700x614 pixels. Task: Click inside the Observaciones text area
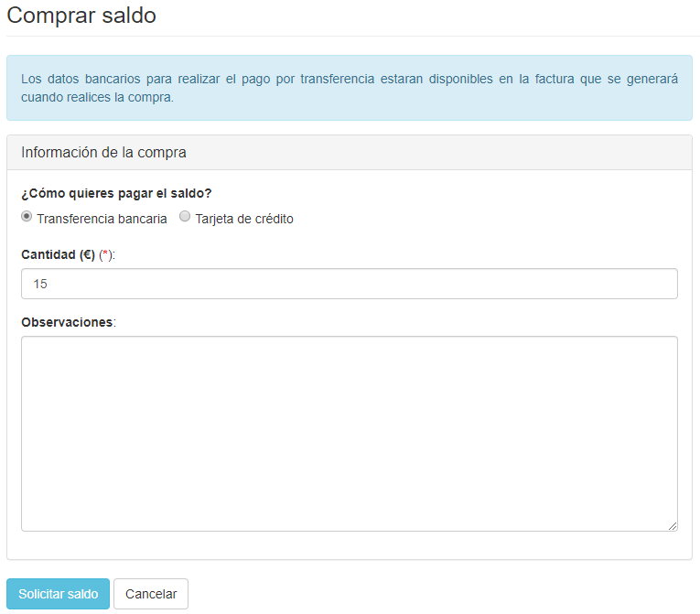tap(349, 433)
